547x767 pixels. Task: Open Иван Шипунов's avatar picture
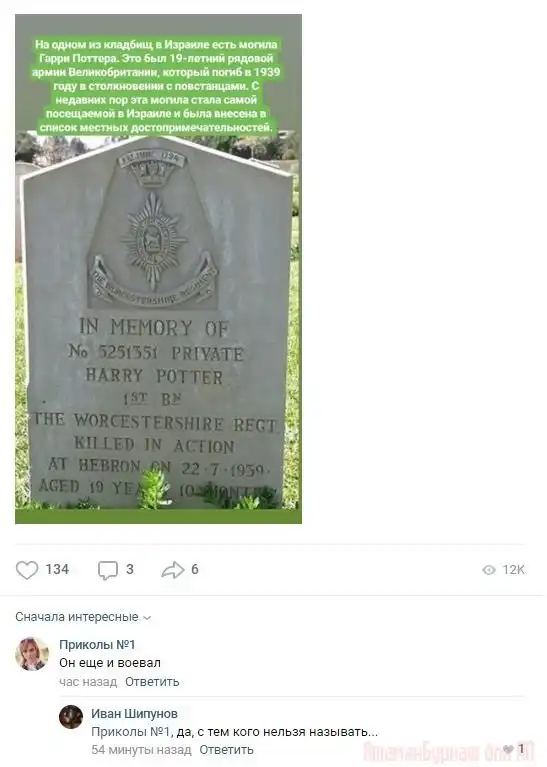tap(71, 717)
